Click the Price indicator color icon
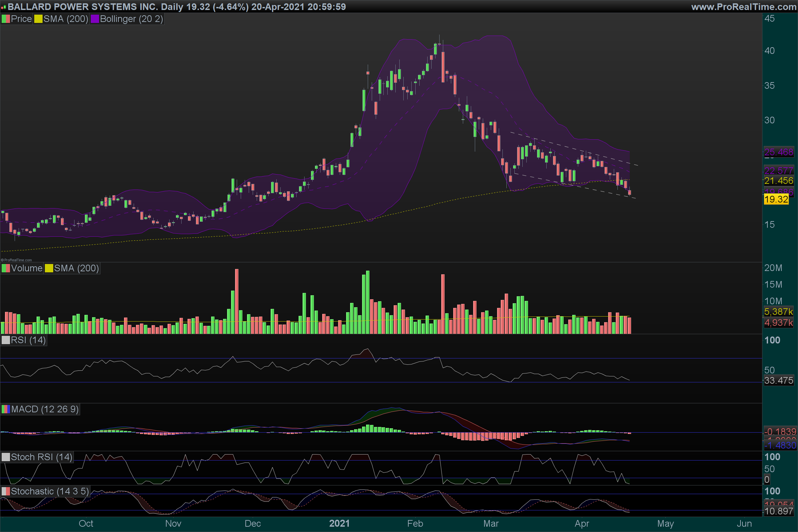Image resolution: width=798 pixels, height=532 pixels. tap(6, 19)
